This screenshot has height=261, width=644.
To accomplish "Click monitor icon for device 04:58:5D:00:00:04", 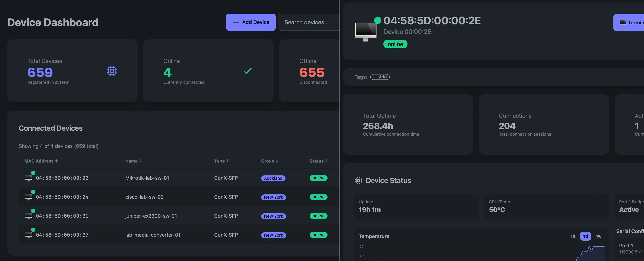I will click(29, 197).
